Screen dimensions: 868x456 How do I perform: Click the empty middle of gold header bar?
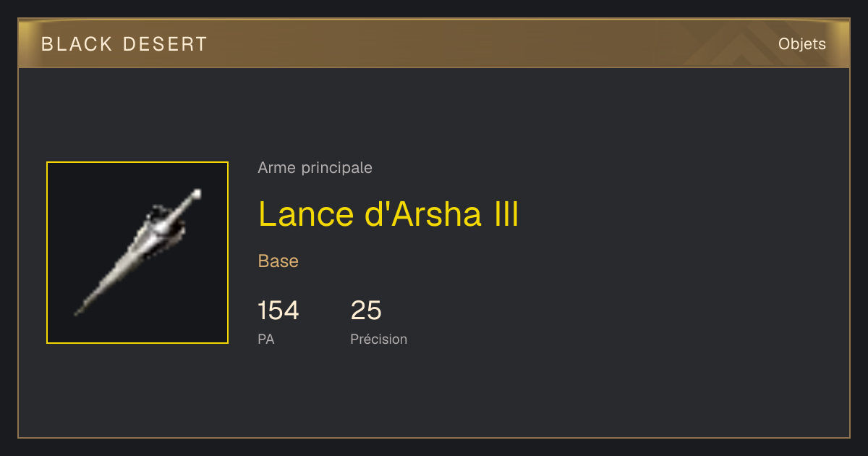tap(470, 44)
